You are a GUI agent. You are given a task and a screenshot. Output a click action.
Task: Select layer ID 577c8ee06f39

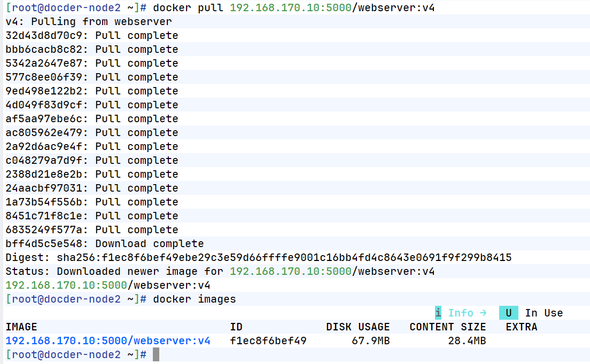(x=44, y=77)
